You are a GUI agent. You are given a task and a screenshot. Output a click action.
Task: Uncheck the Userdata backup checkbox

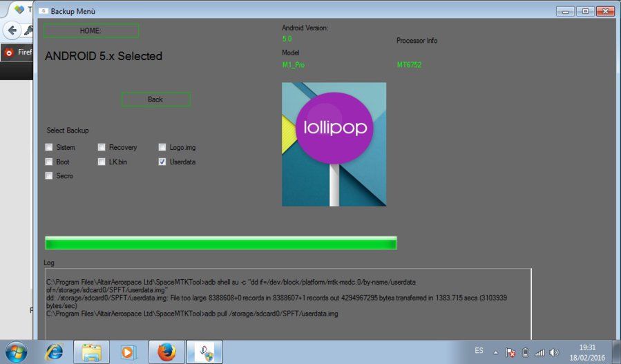(162, 162)
